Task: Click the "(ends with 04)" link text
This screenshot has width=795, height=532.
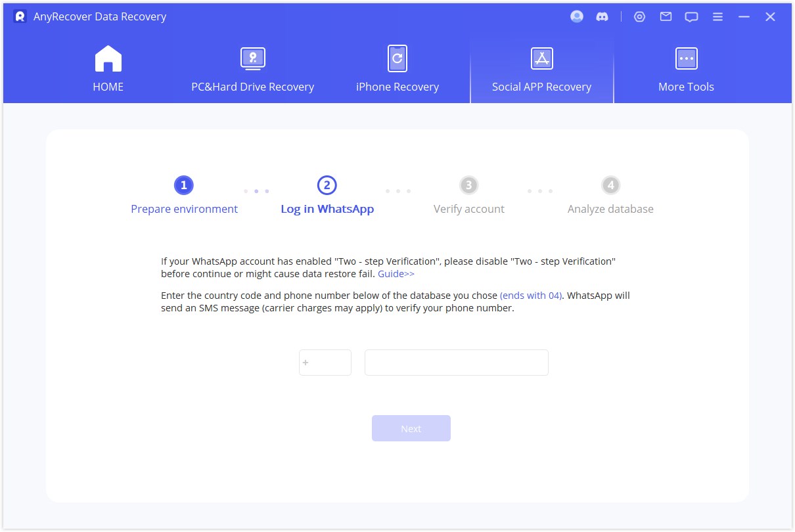Action: pos(531,296)
